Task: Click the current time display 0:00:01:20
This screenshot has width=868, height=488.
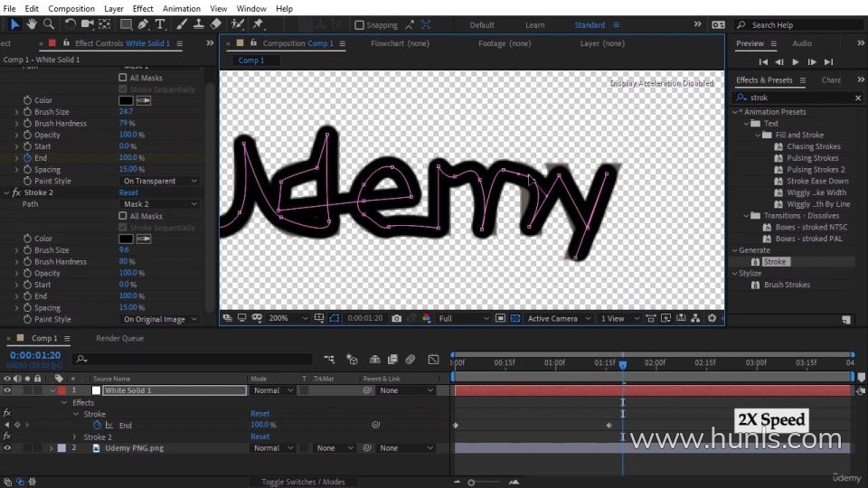Action: point(35,355)
